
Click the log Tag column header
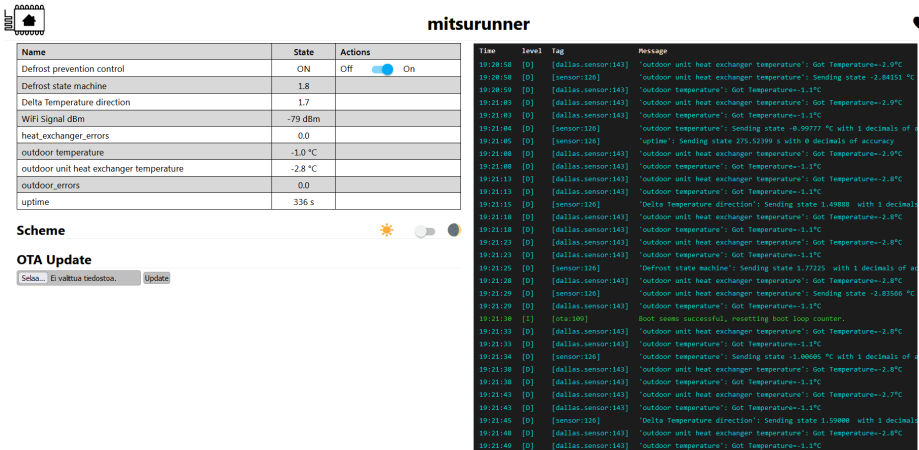pos(557,51)
